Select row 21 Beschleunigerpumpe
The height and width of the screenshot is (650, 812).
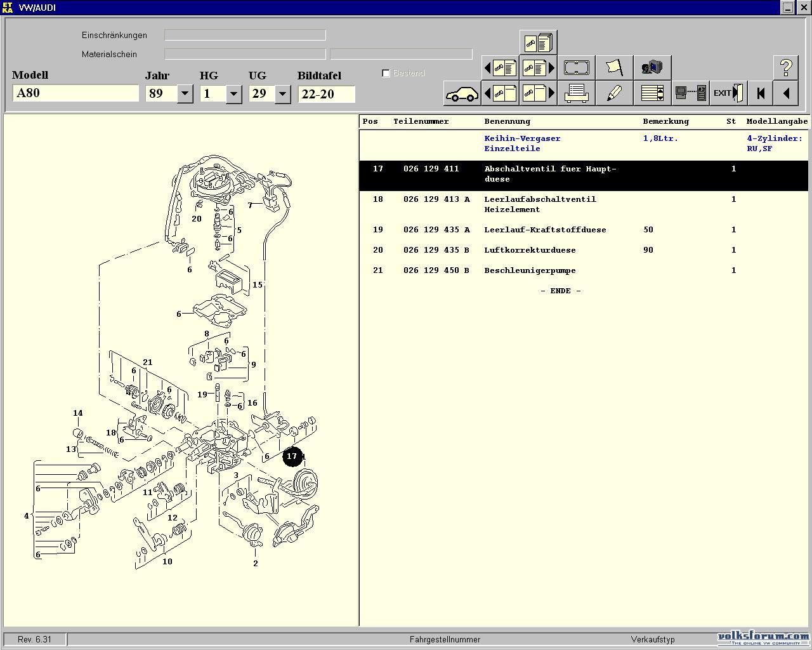(585, 270)
